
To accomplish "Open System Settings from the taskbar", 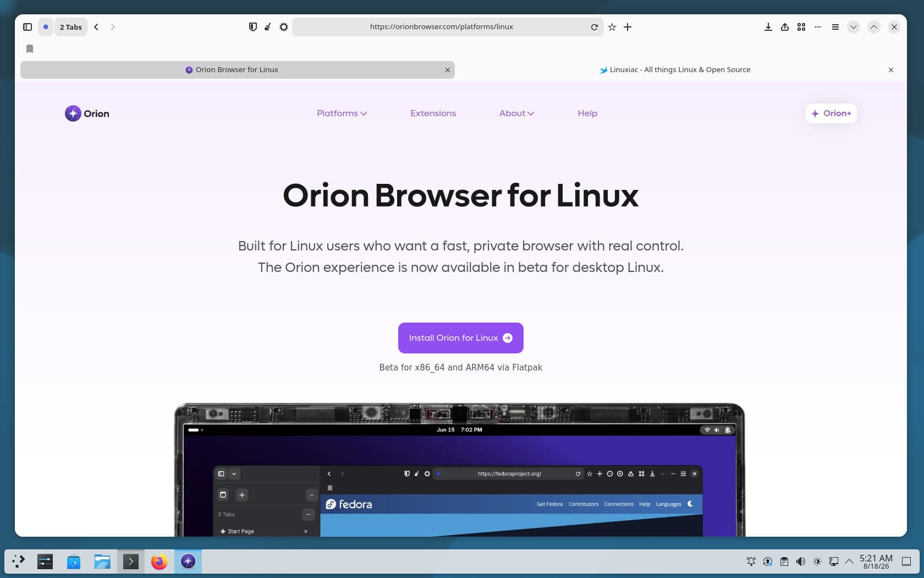I will tap(45, 561).
